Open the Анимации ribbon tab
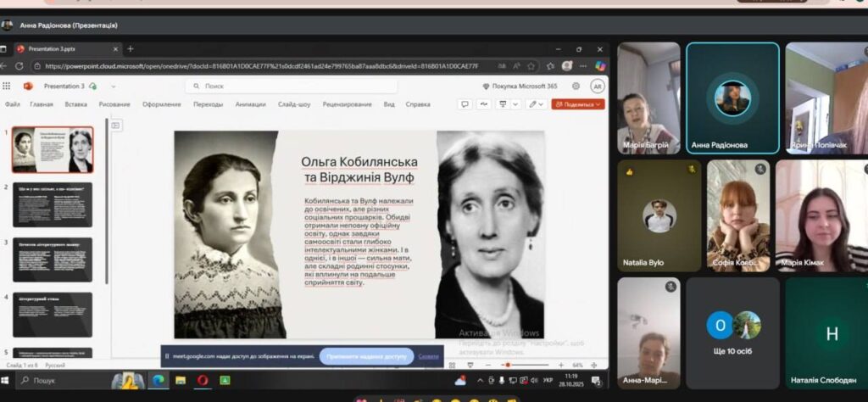 250,104
